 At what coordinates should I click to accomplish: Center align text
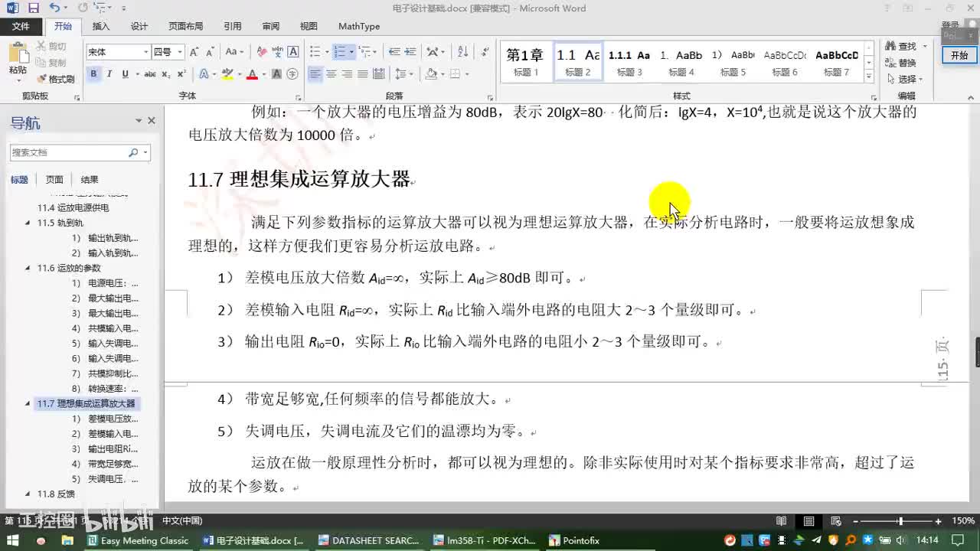point(332,74)
